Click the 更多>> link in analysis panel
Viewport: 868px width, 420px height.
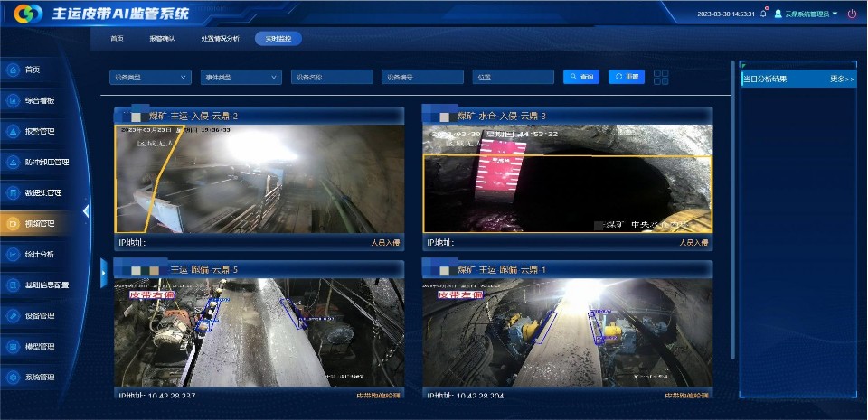pos(841,79)
